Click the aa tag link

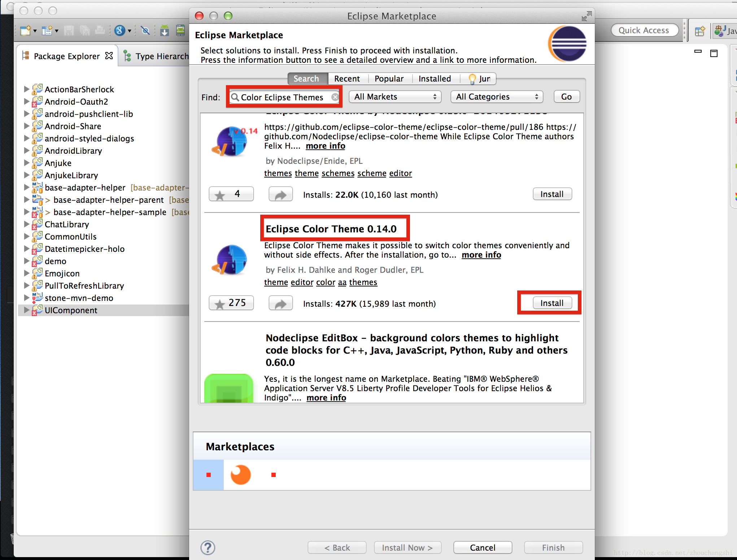click(x=342, y=282)
